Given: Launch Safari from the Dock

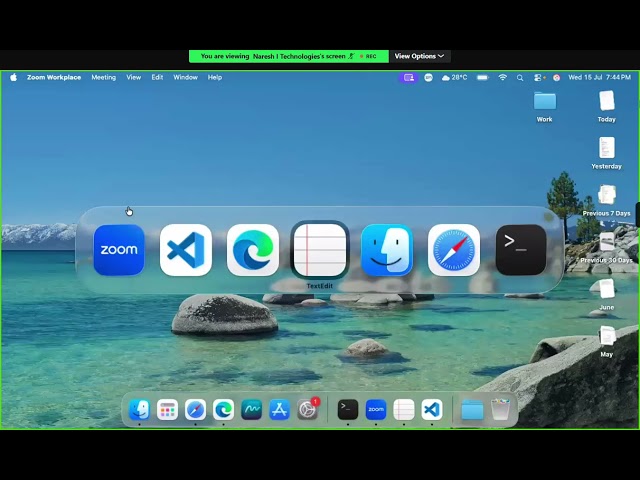Looking at the screenshot, I should pyautogui.click(x=195, y=409).
